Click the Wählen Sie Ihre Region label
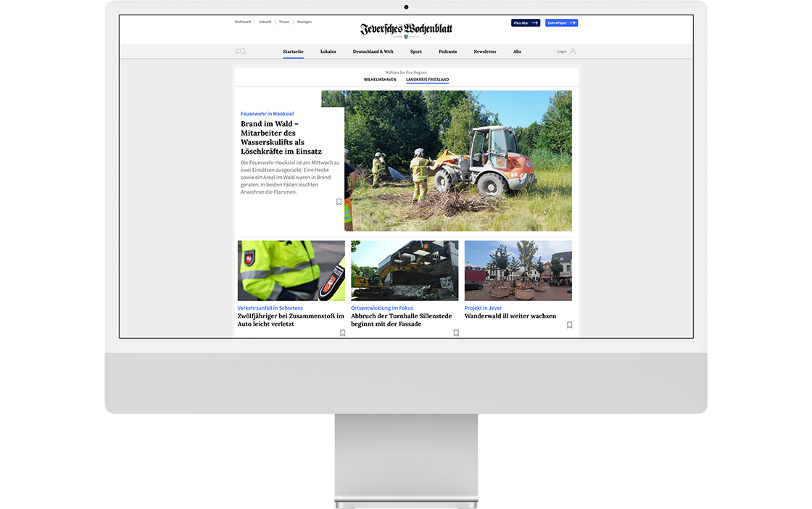This screenshot has width=812, height=509. (406, 73)
